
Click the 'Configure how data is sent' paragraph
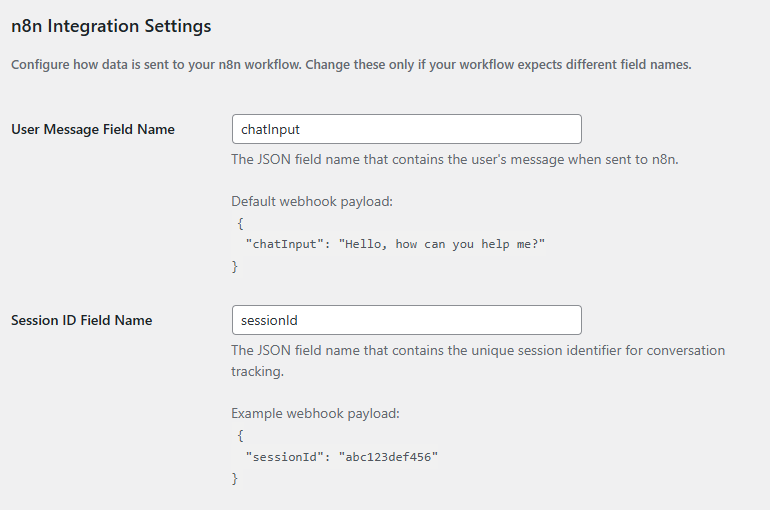351,65
